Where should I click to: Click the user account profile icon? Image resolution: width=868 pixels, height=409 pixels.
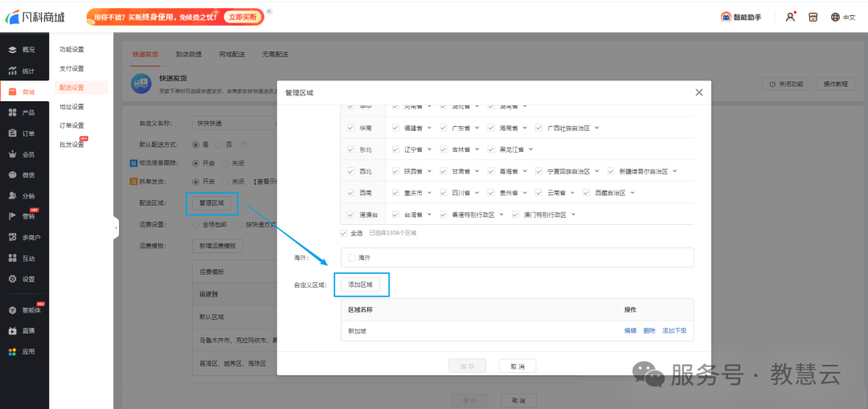pos(790,17)
